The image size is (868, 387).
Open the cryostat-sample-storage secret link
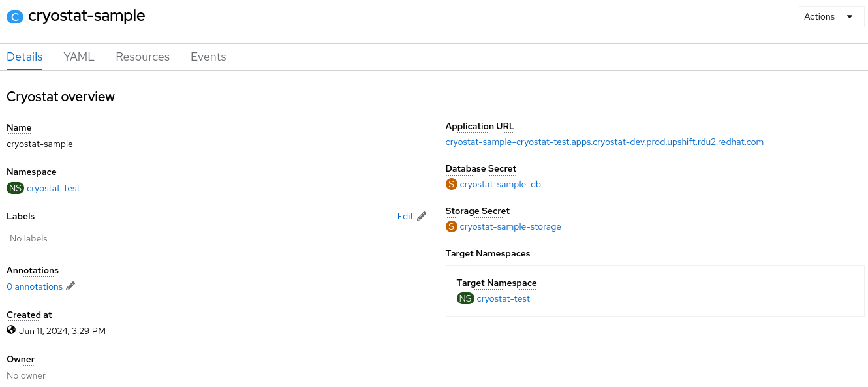(x=510, y=226)
